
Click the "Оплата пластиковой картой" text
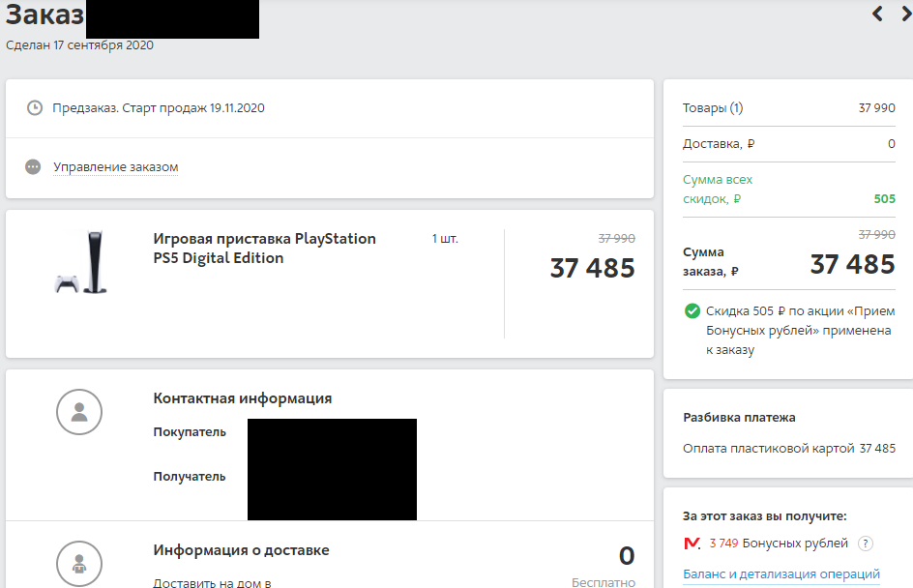click(x=769, y=449)
